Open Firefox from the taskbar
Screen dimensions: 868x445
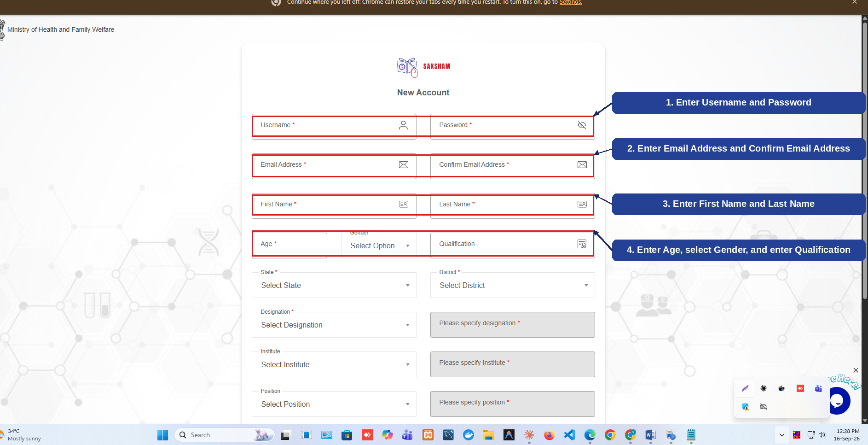click(x=550, y=435)
